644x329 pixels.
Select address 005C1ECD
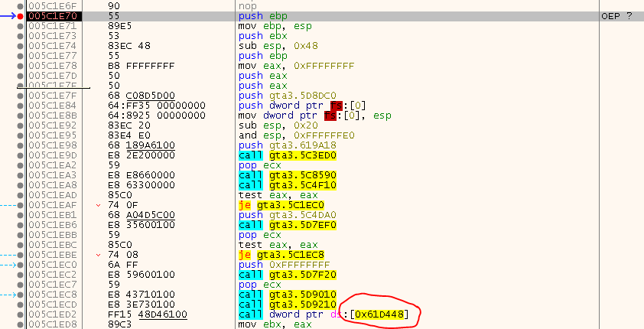pos(53,305)
